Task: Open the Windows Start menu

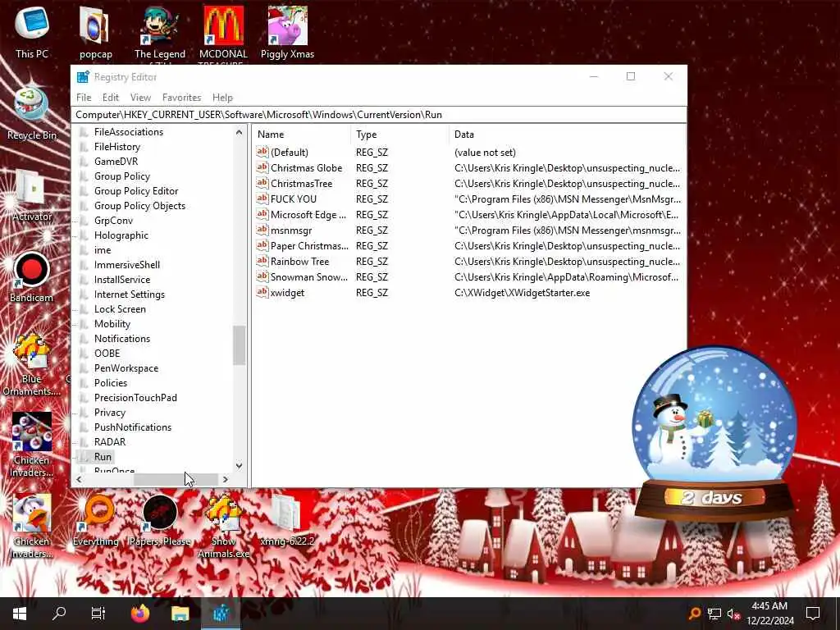Action: (20, 614)
